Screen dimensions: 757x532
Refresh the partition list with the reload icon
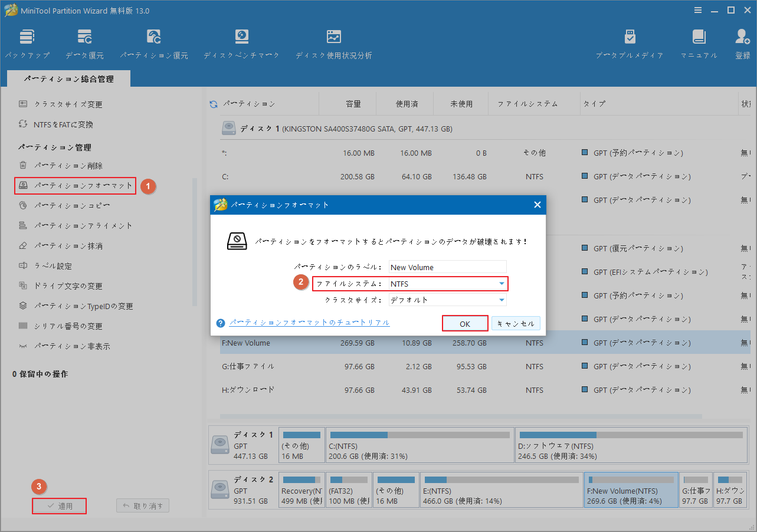pos(214,104)
